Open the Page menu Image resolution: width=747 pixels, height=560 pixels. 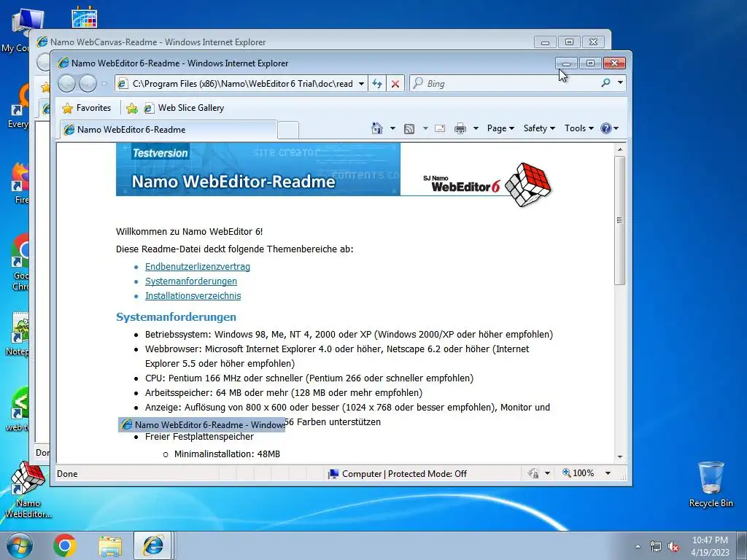[500, 128]
